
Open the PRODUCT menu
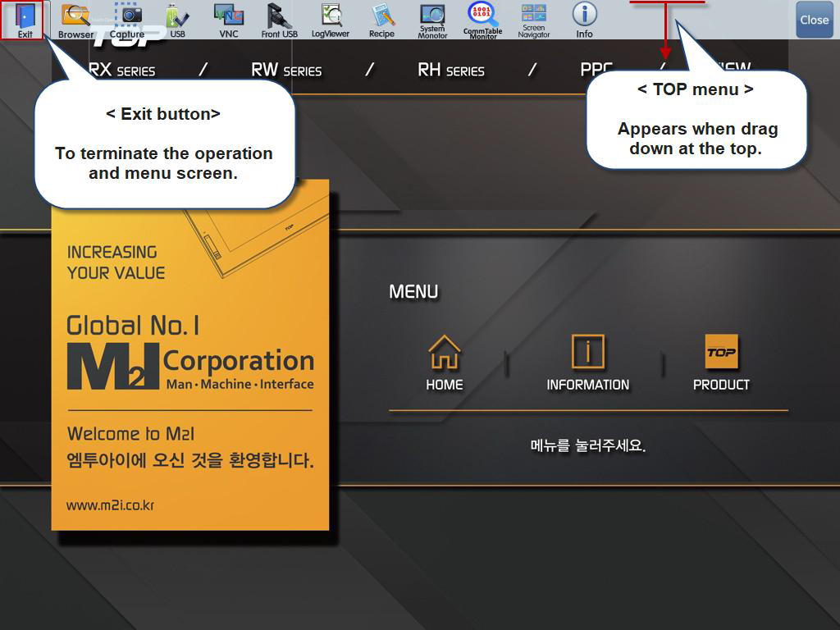(721, 363)
